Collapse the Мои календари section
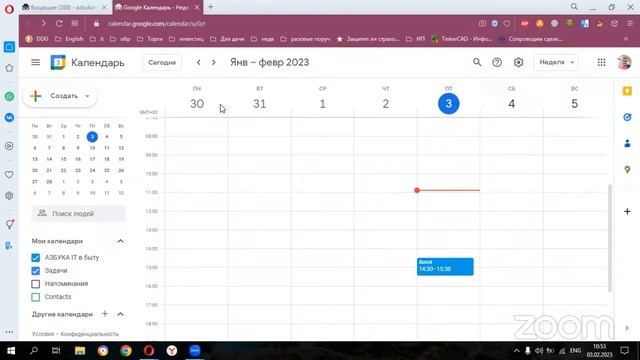 [x=120, y=241]
